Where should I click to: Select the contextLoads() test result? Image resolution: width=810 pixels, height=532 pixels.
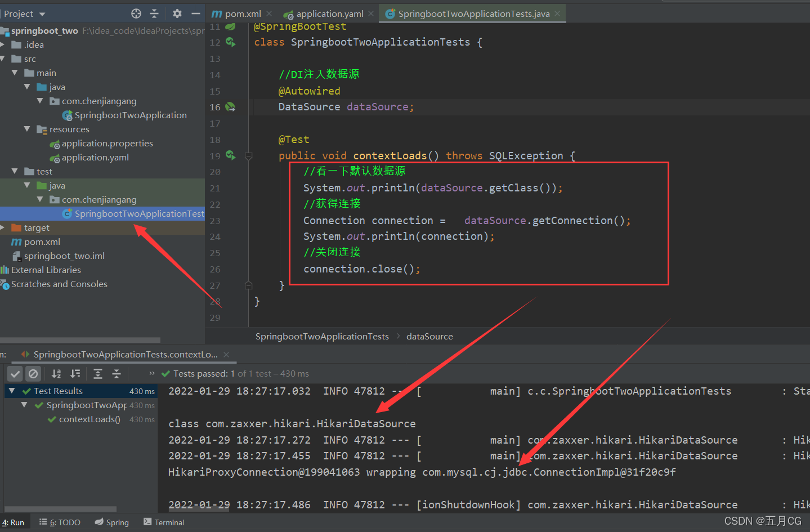coord(89,419)
